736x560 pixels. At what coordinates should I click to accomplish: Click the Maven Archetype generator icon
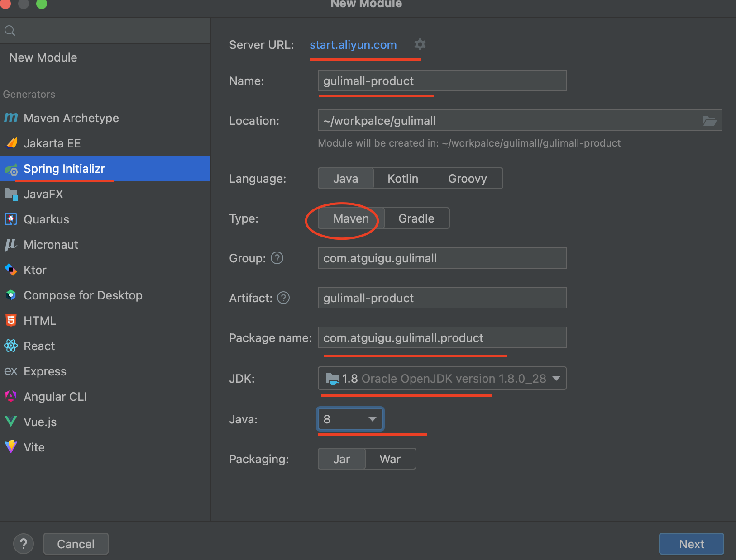click(11, 118)
